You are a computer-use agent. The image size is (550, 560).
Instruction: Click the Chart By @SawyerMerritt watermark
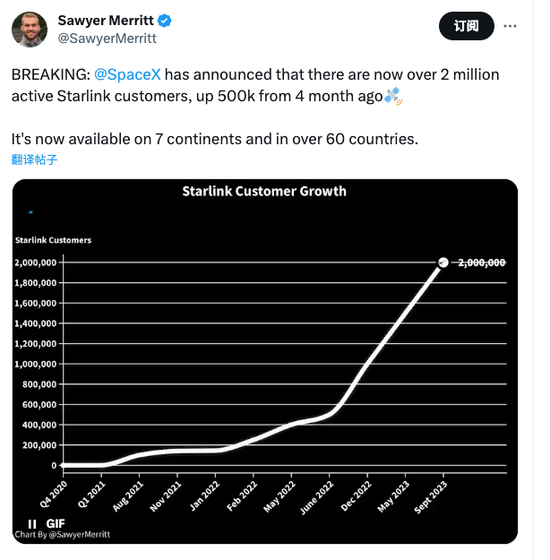(x=62, y=534)
